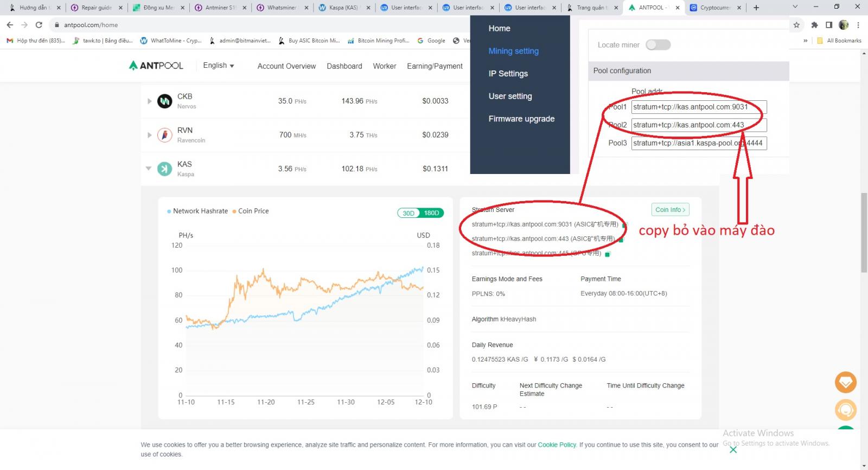The image size is (868, 470).
Task: Open the Bitcoin Mining Profi... bookmark
Action: click(378, 41)
